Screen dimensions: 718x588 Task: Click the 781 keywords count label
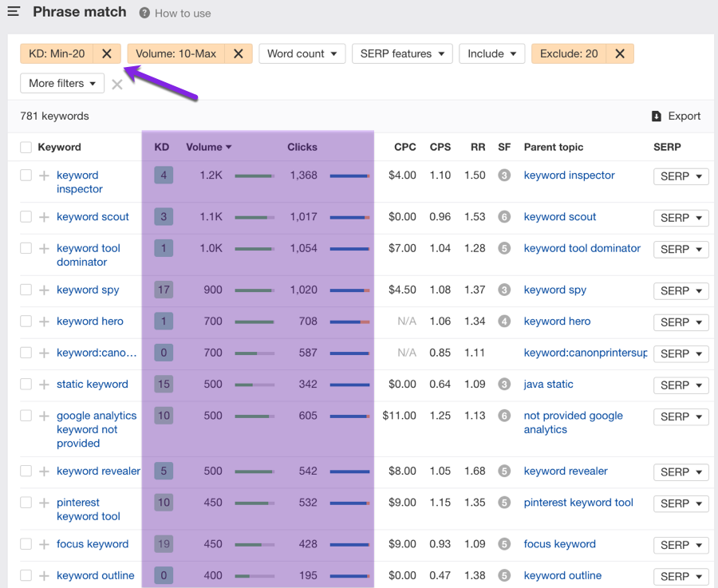click(54, 116)
